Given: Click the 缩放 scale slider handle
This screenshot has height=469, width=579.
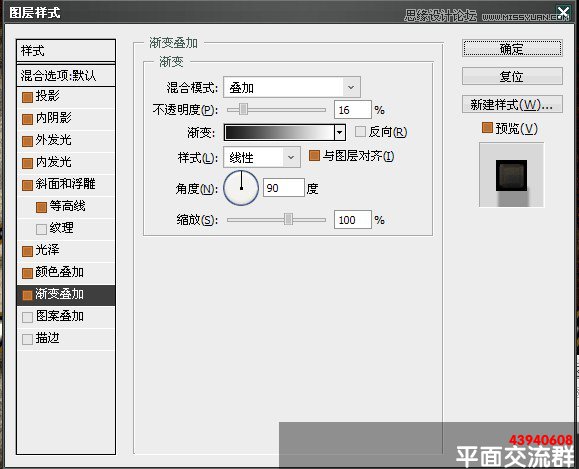Looking at the screenshot, I should 288,219.
